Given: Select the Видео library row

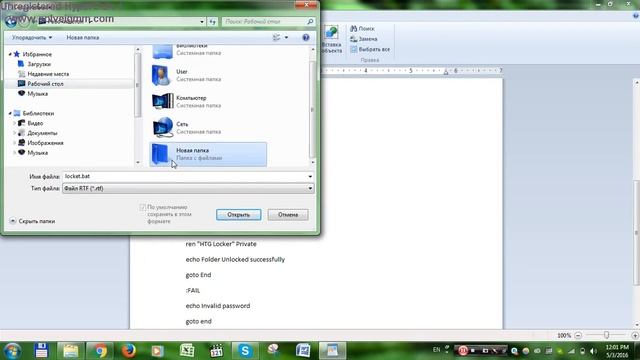Looking at the screenshot, I should coord(35,123).
